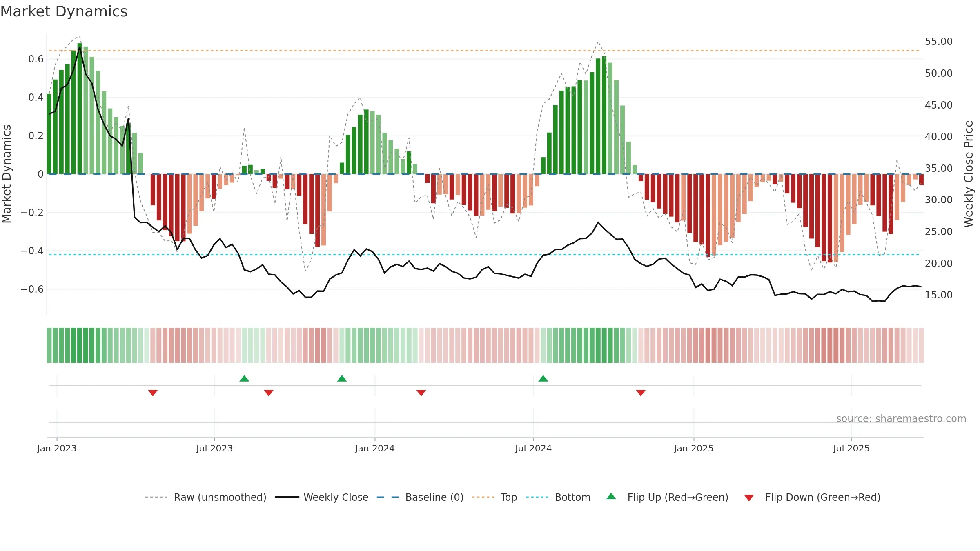Click the flip-up marker near August 2023
980x551 pixels.
[x=244, y=378]
